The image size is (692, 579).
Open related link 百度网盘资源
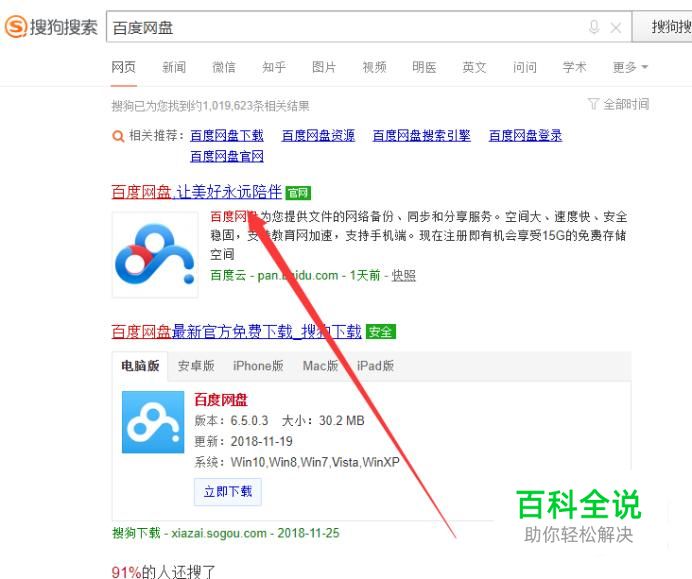318,135
